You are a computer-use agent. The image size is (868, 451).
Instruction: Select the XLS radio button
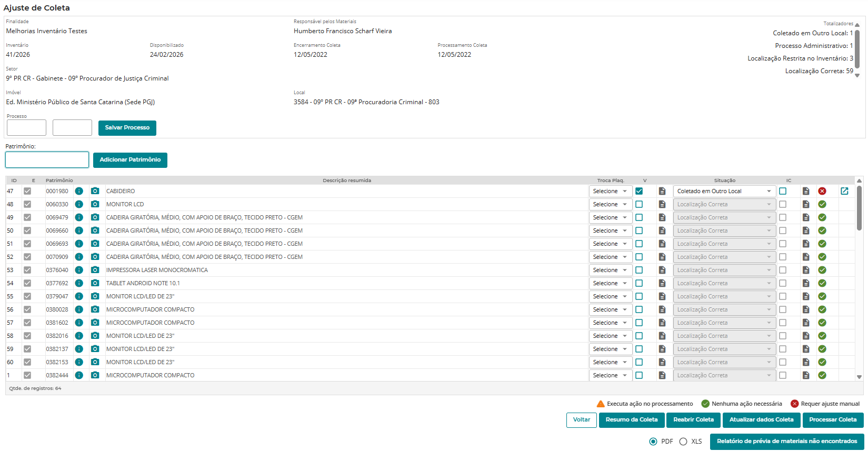click(683, 442)
